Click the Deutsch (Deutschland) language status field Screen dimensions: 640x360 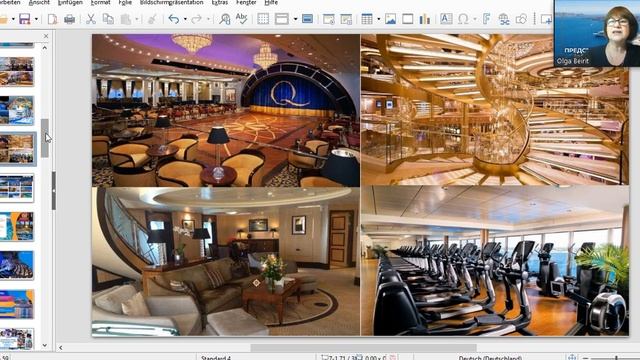point(490,358)
